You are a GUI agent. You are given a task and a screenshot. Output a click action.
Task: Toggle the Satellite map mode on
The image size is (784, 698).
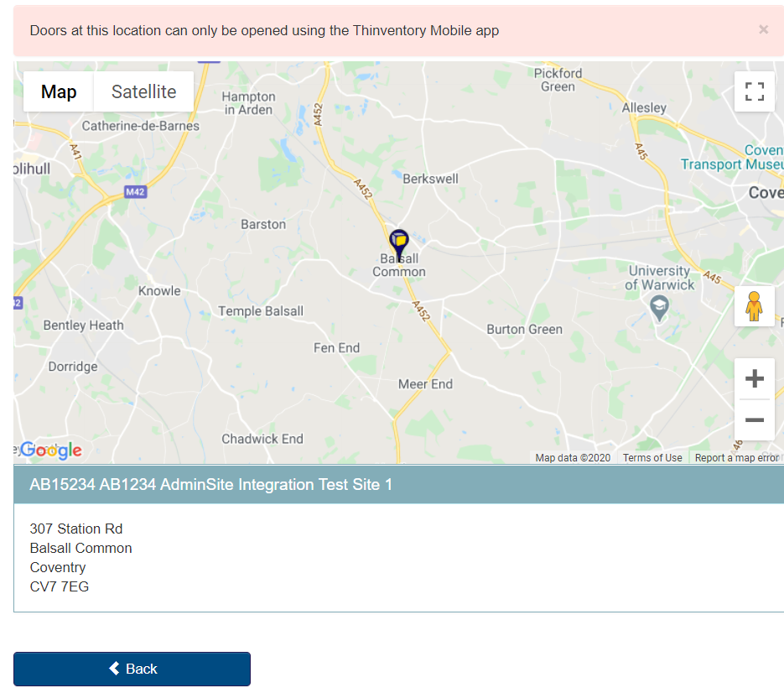[x=143, y=91]
